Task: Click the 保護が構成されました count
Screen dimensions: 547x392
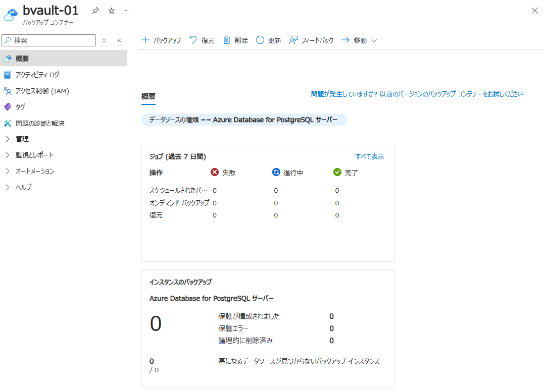Action: [x=331, y=316]
